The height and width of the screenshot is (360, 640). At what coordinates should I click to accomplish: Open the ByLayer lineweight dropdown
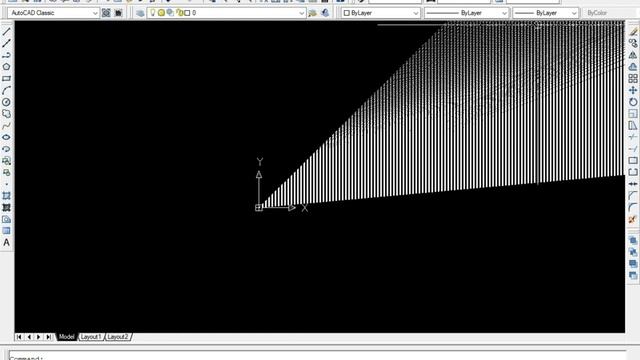546,13
